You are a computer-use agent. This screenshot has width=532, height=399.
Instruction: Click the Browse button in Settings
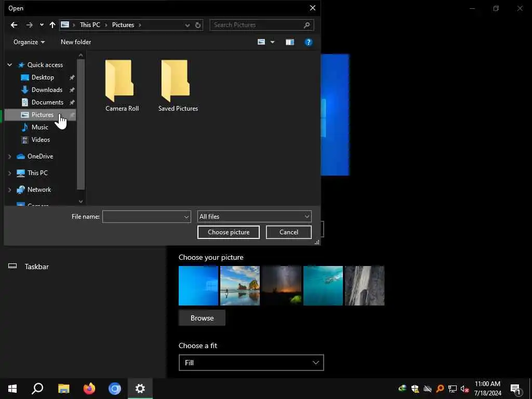(202, 318)
